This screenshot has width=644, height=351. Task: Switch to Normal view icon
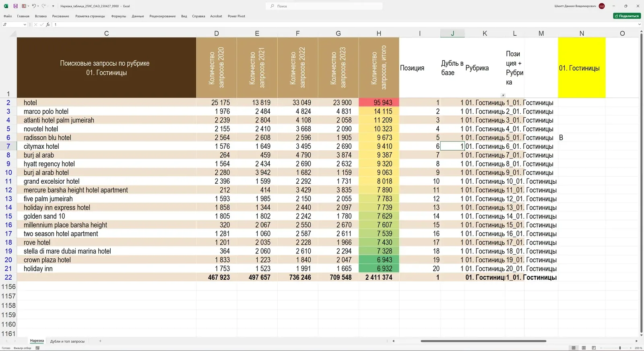point(574,348)
